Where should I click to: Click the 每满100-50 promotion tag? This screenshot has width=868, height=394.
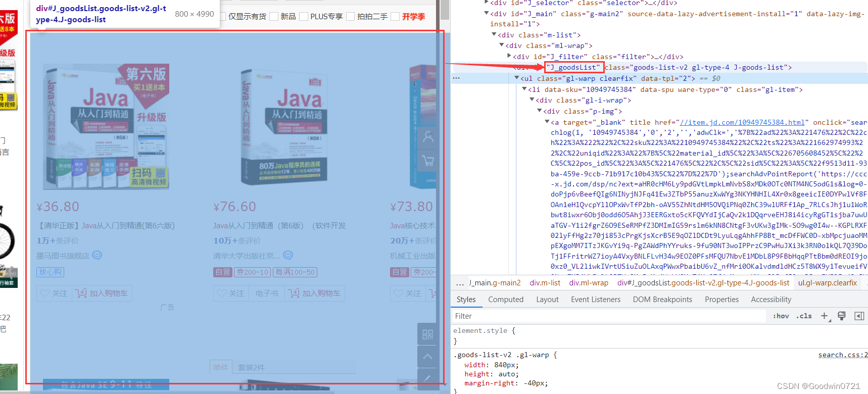coord(295,272)
